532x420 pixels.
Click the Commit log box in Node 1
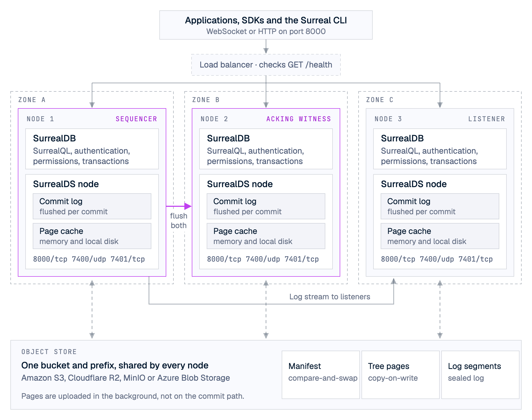[x=92, y=206]
